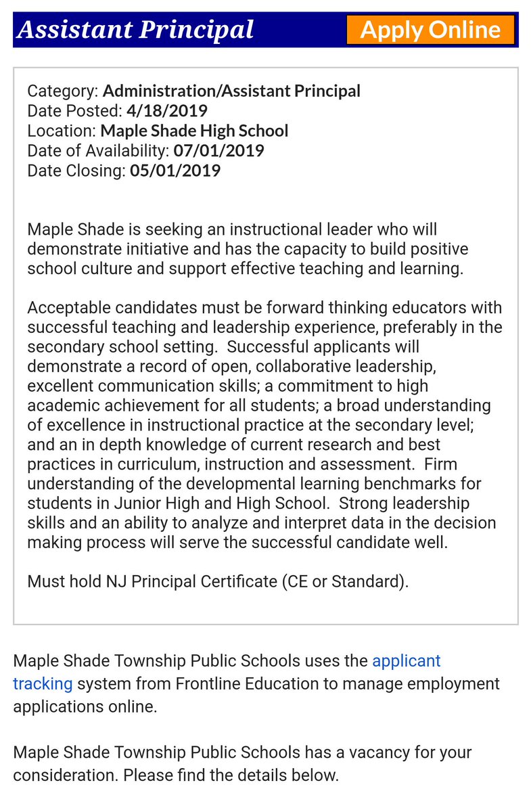This screenshot has width=531, height=812.
Task: Click the paragraph starting 'Maple Shade is seeking'
Action: [x=248, y=249]
